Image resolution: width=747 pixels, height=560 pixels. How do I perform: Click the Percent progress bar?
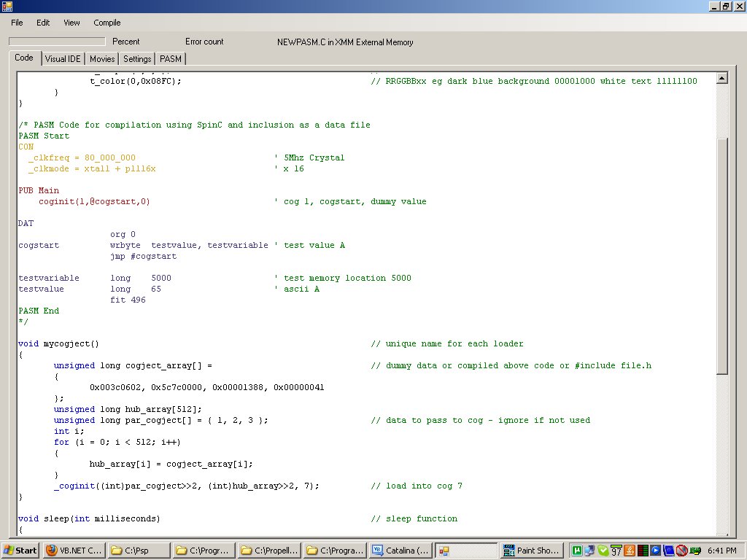pyautogui.click(x=57, y=42)
